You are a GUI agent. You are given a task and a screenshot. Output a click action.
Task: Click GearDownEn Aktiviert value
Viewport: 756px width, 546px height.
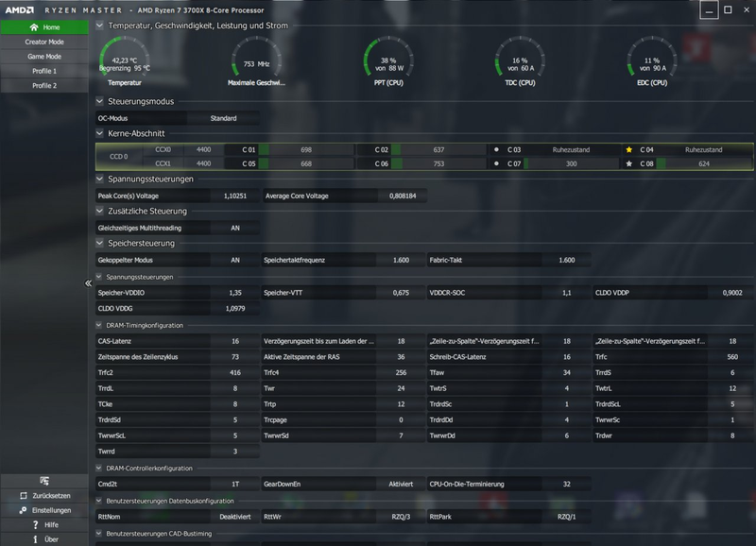(401, 484)
